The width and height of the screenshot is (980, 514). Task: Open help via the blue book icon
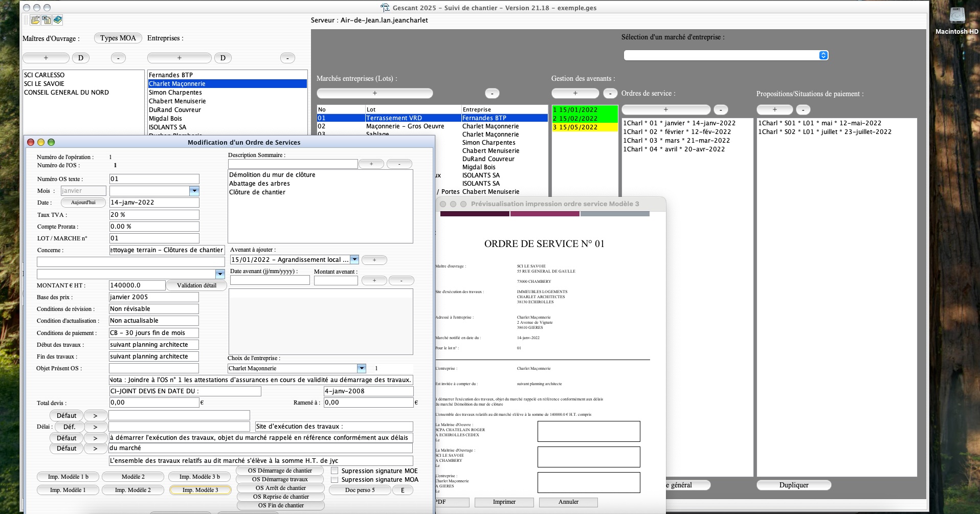57,20
